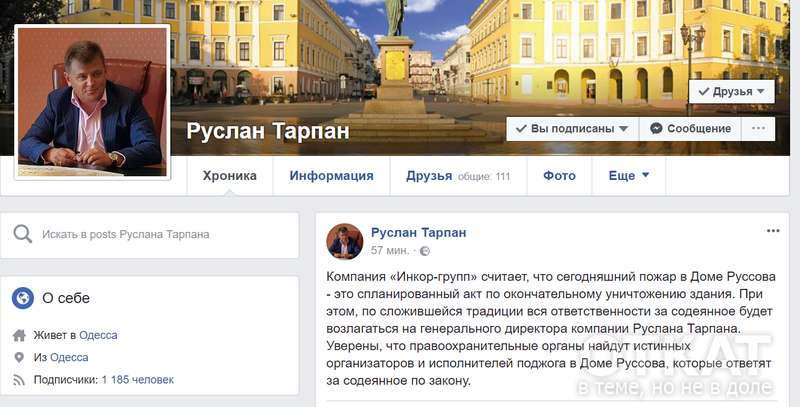Expand the Еще tab dropdown
Viewport: 800px width, 407px height.
tap(629, 176)
